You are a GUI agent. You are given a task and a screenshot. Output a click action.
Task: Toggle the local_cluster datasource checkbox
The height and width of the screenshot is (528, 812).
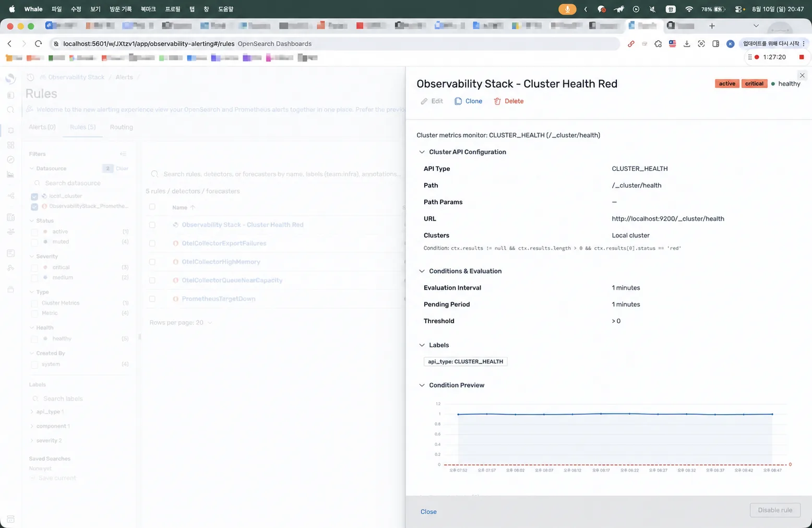coord(34,196)
